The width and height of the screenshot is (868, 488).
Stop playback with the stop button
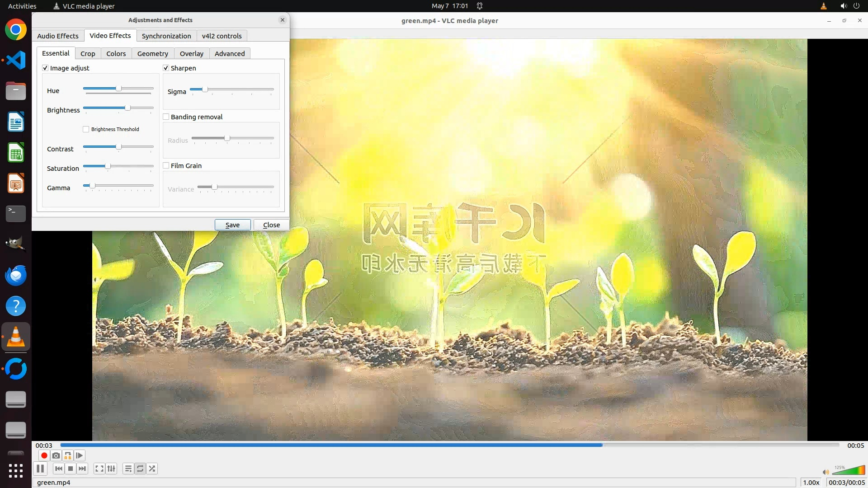(71, 469)
